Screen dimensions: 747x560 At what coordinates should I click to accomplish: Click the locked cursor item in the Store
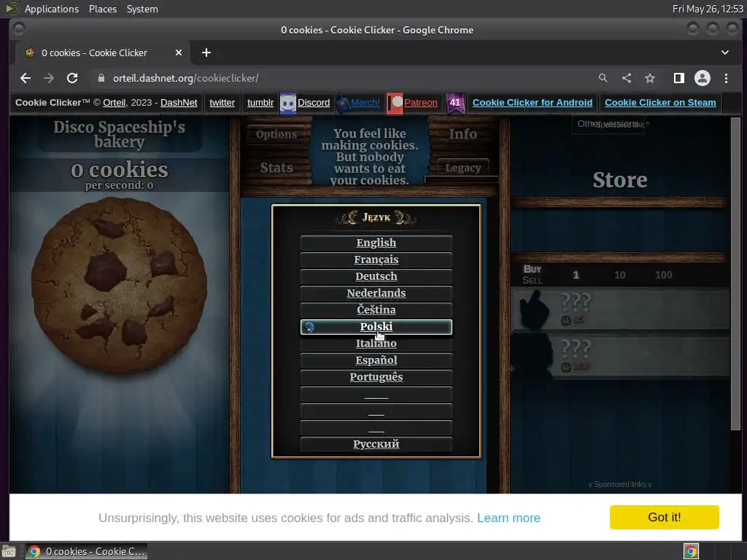(620, 308)
